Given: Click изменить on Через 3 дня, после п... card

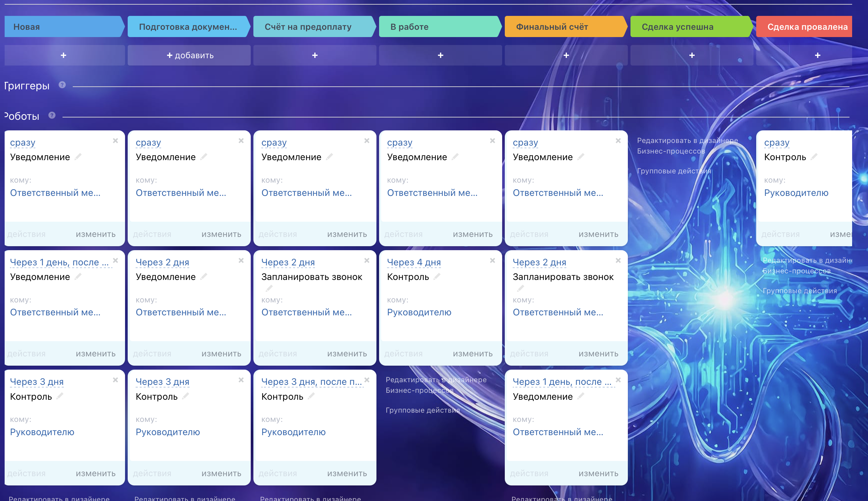Looking at the screenshot, I should [347, 474].
